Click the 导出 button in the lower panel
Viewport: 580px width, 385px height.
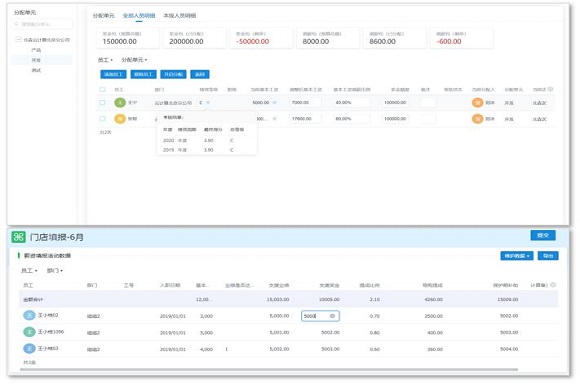pyautogui.click(x=548, y=256)
